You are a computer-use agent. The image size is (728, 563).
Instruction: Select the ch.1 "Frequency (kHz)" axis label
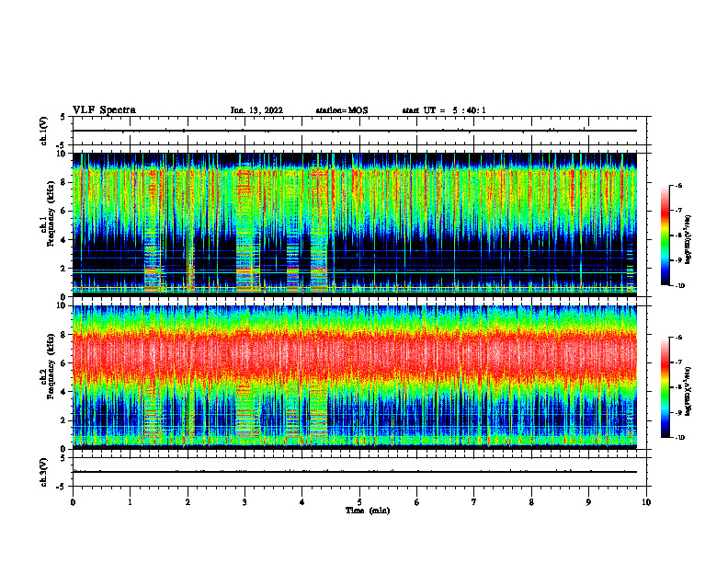51,213
